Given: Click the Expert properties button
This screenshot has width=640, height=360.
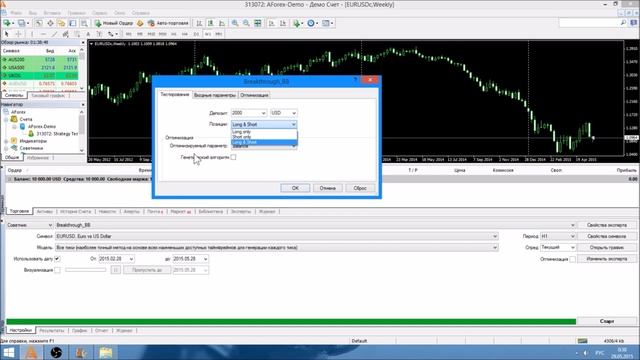Looking at the screenshot, I should tap(607, 225).
